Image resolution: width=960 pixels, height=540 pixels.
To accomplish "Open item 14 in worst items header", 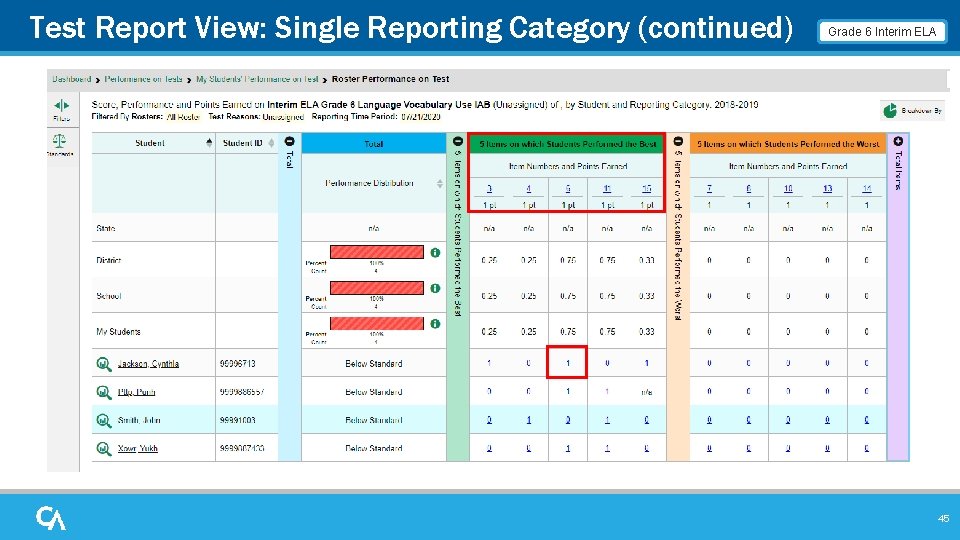I will (866, 189).
